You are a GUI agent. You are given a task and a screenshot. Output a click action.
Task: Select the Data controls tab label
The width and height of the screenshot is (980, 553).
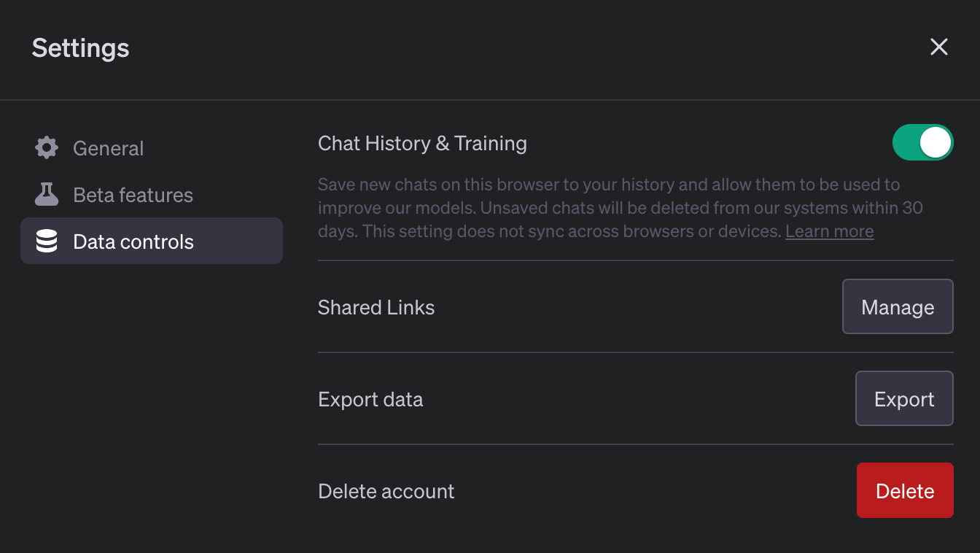pos(133,241)
